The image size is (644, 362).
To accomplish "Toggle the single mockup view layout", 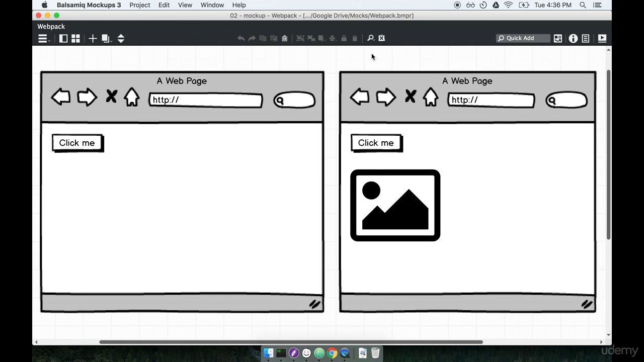I will point(63,39).
